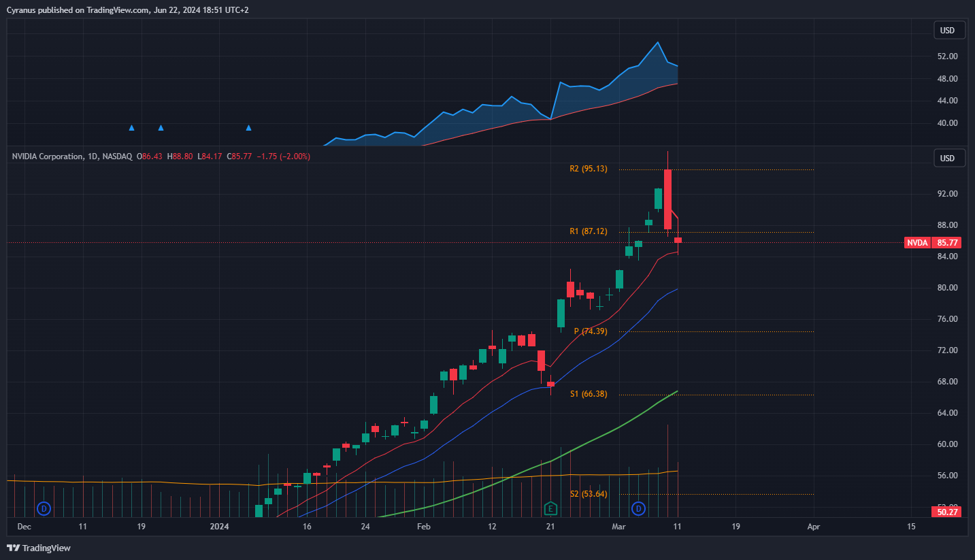The height and width of the screenshot is (560, 975).
Task: Click the Feb label on time axis
Action: tap(424, 527)
